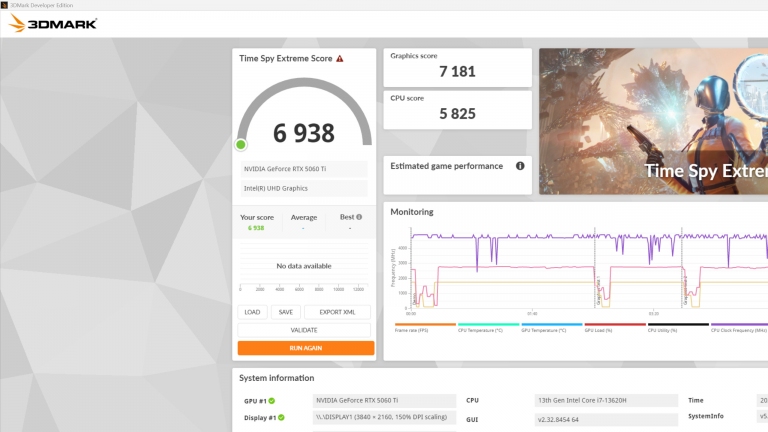This screenshot has height=432, width=768.
Task: Click EXPORT XML button
Action: [x=337, y=312]
